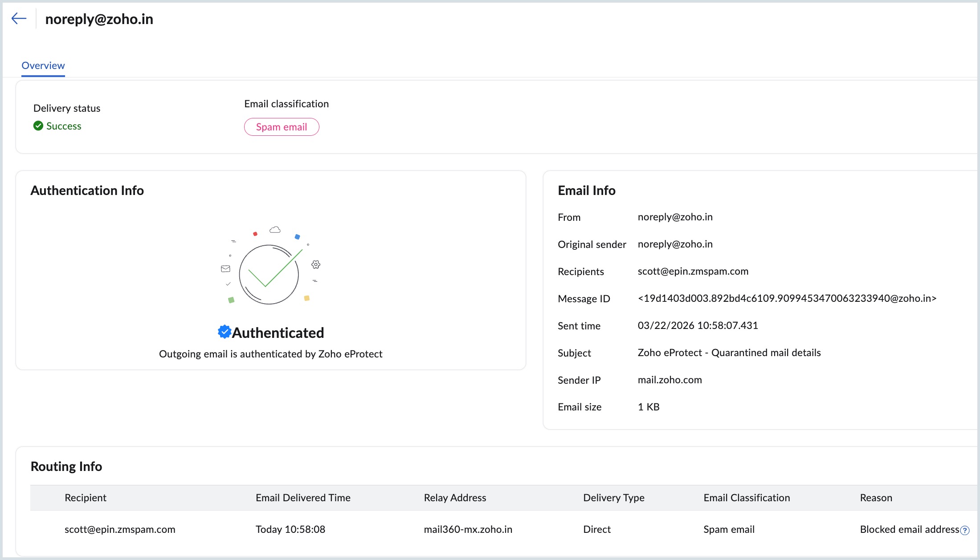The height and width of the screenshot is (560, 980).
Task: Select the noreply@zoho.in page title
Action: pos(99,19)
